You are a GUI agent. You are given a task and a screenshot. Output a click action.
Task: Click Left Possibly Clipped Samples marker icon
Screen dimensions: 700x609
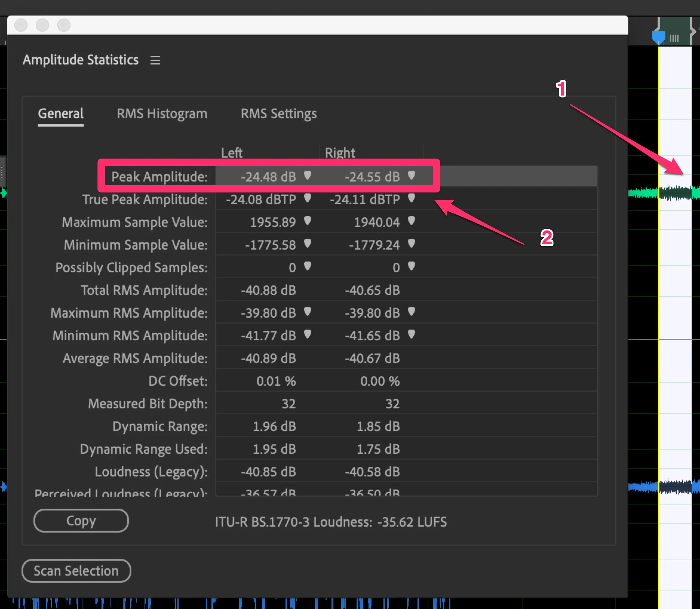tap(307, 266)
